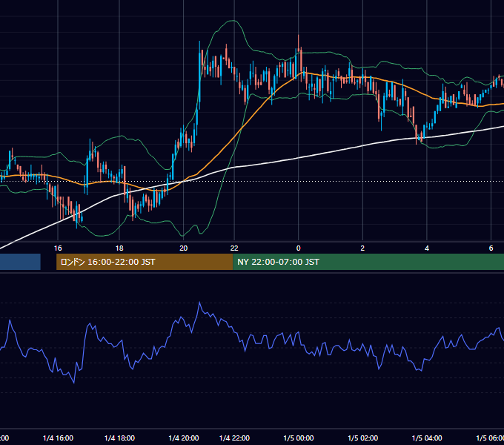504x445 pixels.
Task: Click the '1/4 22:00' label on lower axis
Action: 234,438
